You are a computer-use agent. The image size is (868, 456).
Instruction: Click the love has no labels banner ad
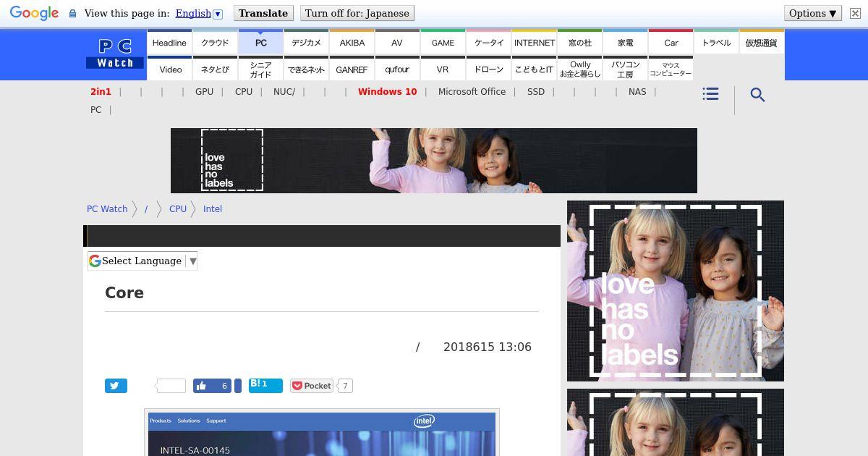click(x=434, y=161)
